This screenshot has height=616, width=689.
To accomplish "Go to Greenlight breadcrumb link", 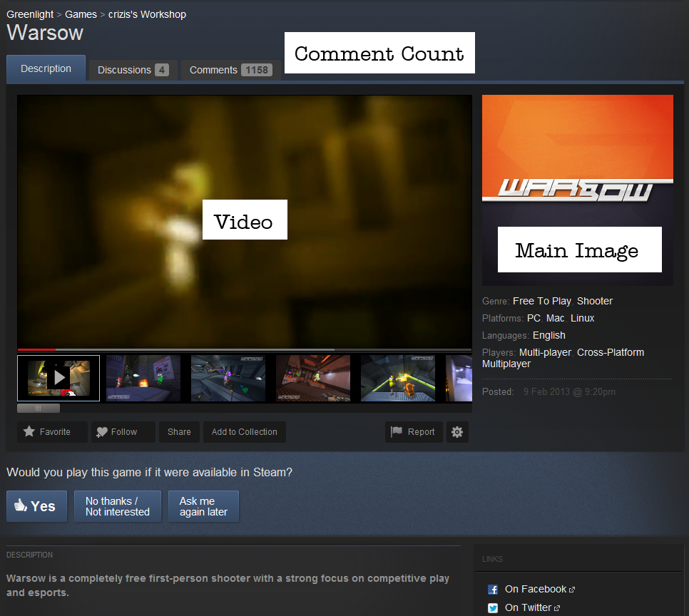I will coord(30,14).
